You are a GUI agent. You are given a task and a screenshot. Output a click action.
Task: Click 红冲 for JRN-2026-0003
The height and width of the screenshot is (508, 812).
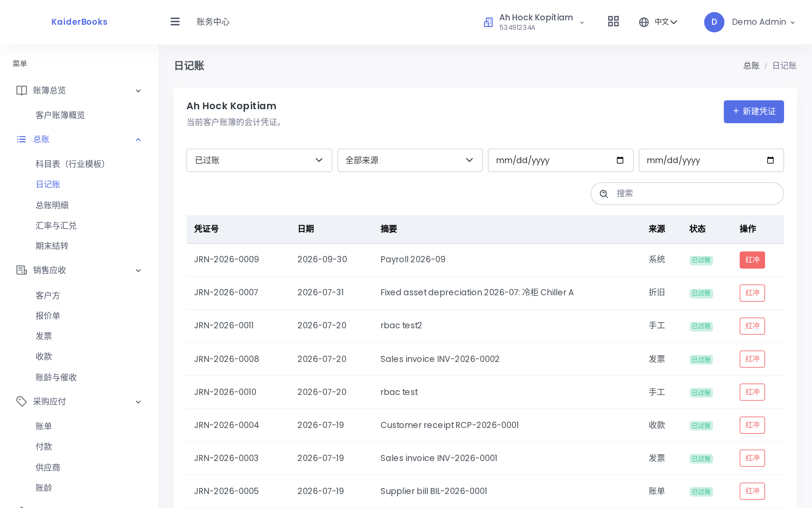click(x=752, y=458)
